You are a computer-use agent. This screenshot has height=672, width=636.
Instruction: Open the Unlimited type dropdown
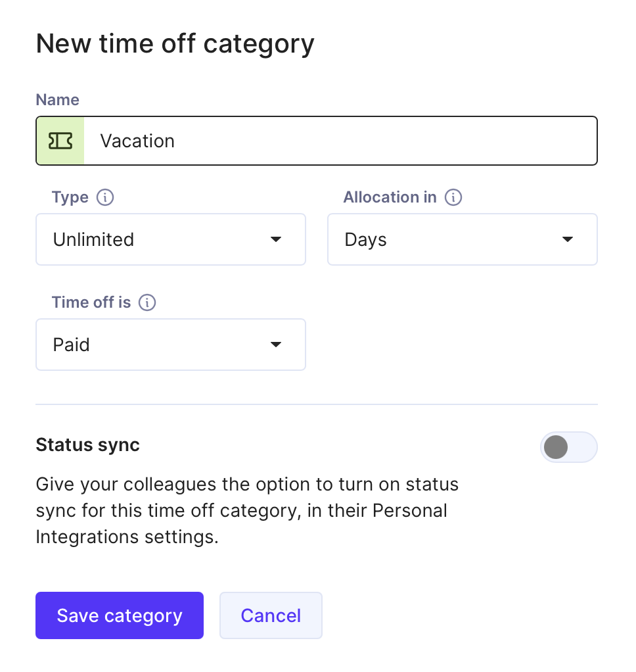(x=170, y=239)
